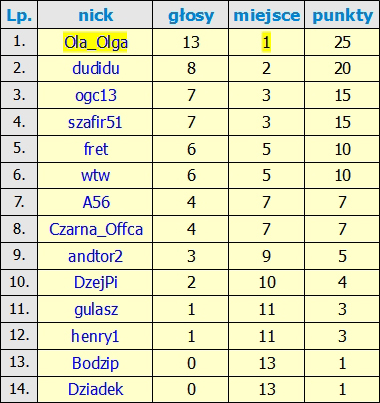The width and height of the screenshot is (380, 403).
Task: Open the Czarna_Offca profile link
Action: tap(96, 229)
